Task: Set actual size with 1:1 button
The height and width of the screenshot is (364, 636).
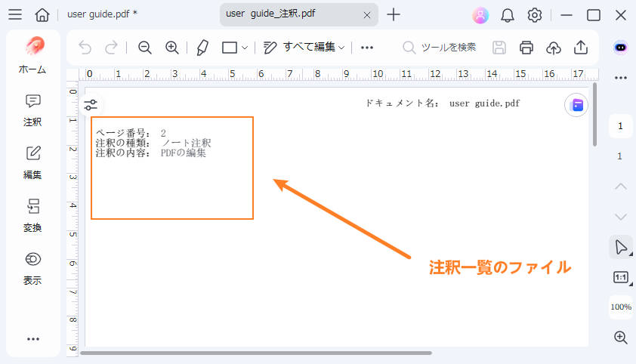Action: (x=621, y=277)
